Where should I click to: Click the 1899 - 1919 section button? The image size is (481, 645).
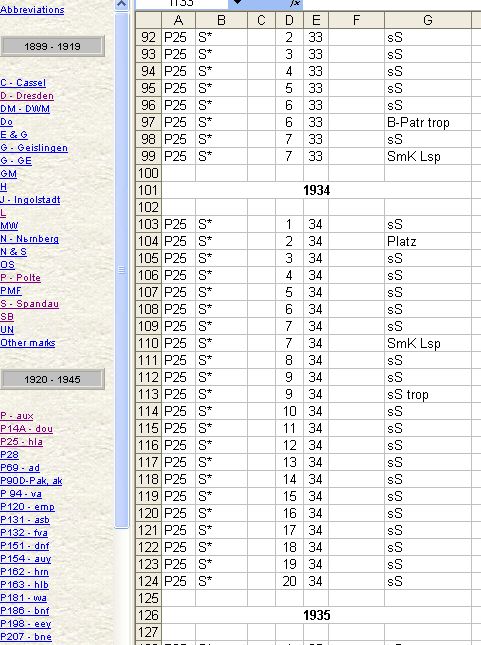click(x=52, y=46)
